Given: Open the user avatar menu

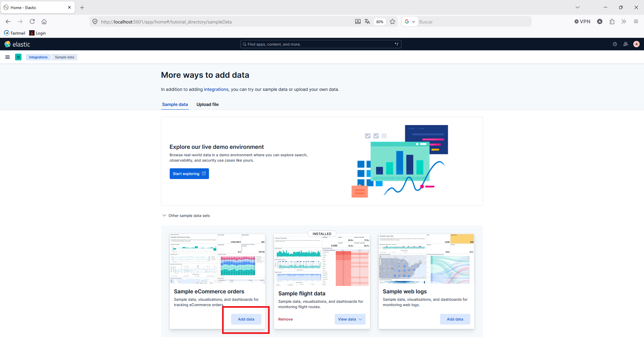Looking at the screenshot, I should [x=636, y=44].
